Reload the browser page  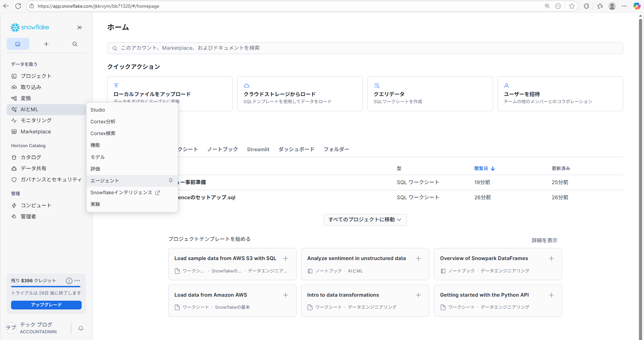(x=18, y=6)
